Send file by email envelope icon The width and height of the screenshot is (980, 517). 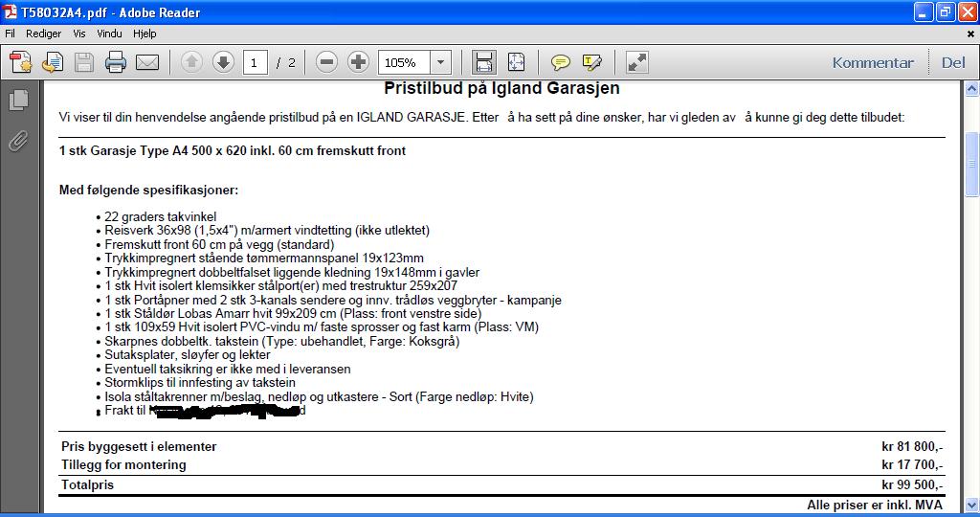click(x=146, y=63)
